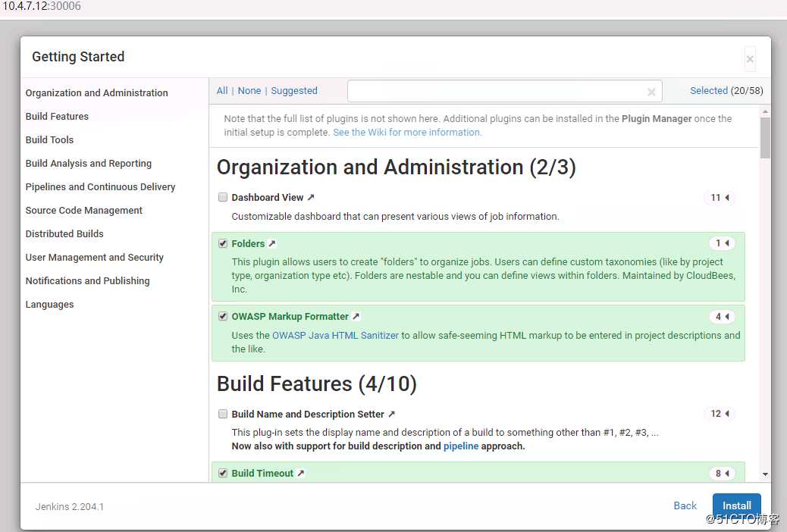Click the Back button
Image resolution: width=787 pixels, height=532 pixels.
pos(685,506)
